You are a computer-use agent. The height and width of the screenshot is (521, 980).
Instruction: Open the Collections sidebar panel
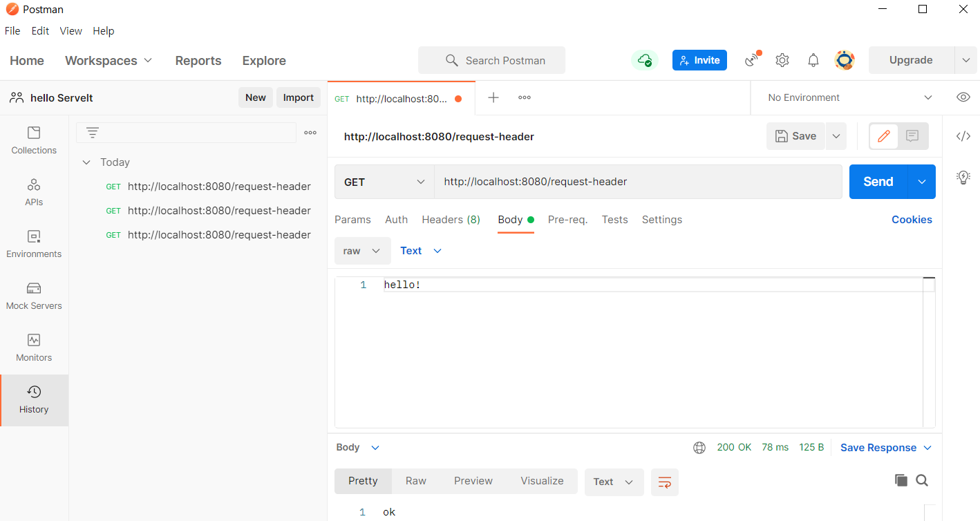coord(34,140)
